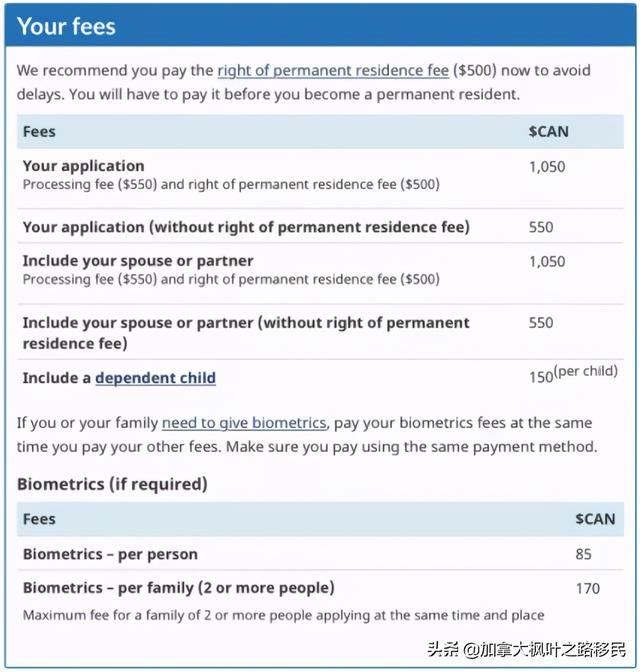Select the 1,050 amount for Your application
Screen dimensions: 640x672
(x=547, y=167)
